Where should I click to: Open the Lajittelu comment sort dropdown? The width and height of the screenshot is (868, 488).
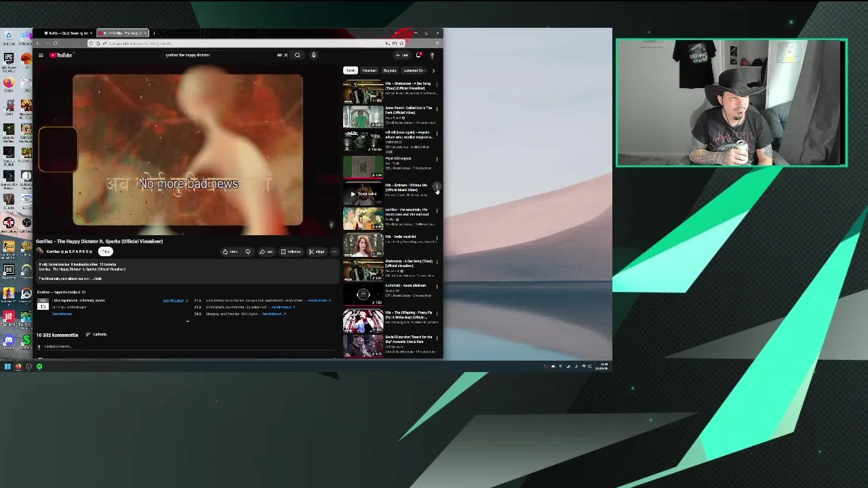click(96, 334)
